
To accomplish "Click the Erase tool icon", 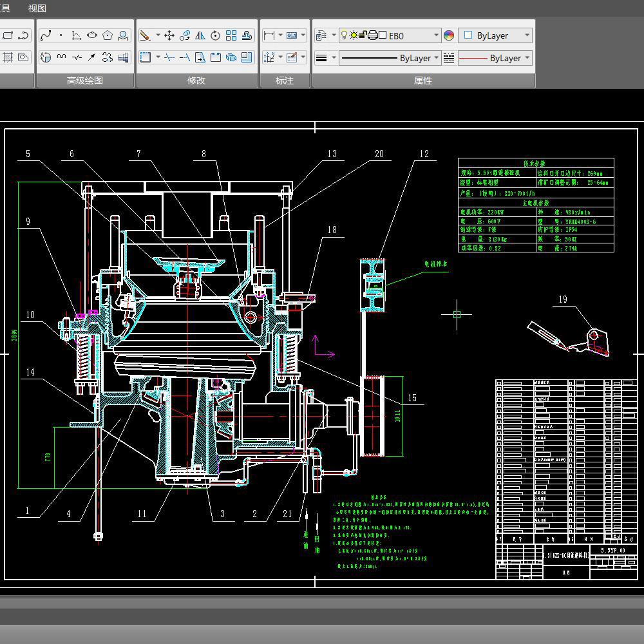I will point(146,35).
